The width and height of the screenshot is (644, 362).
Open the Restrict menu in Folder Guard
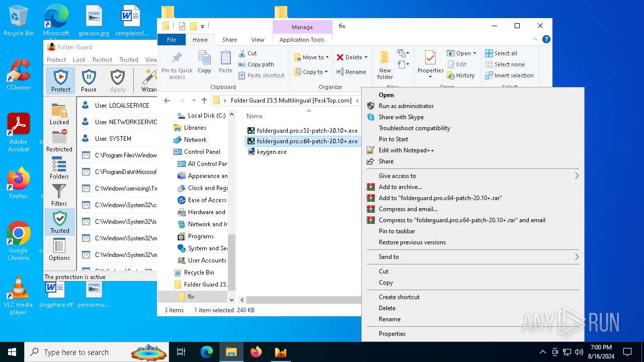point(103,59)
